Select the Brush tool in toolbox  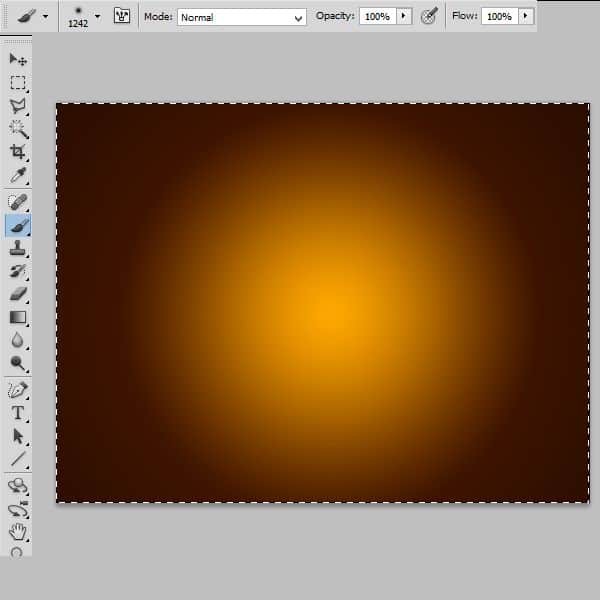[x=18, y=226]
